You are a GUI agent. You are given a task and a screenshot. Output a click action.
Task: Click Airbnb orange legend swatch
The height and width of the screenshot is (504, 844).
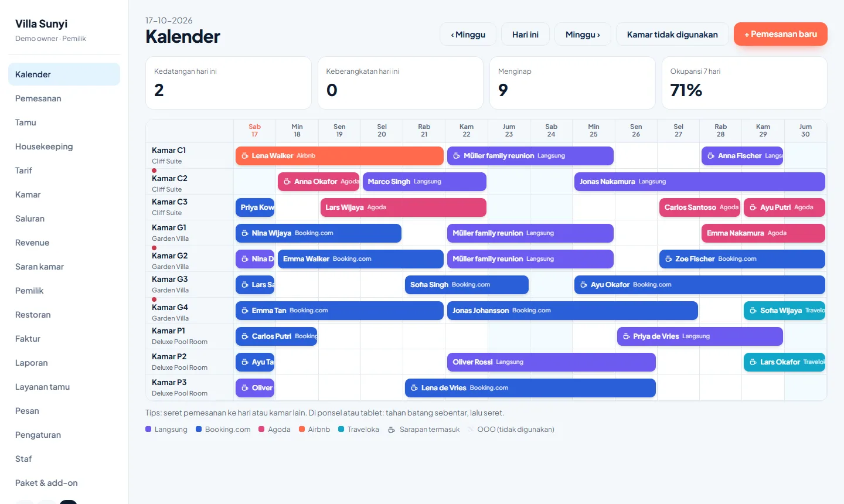coord(302,429)
